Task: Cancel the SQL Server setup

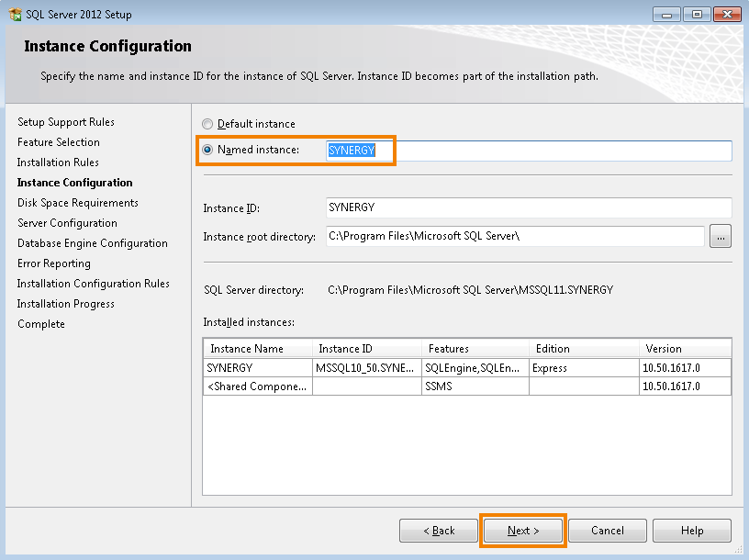Action: (607, 530)
